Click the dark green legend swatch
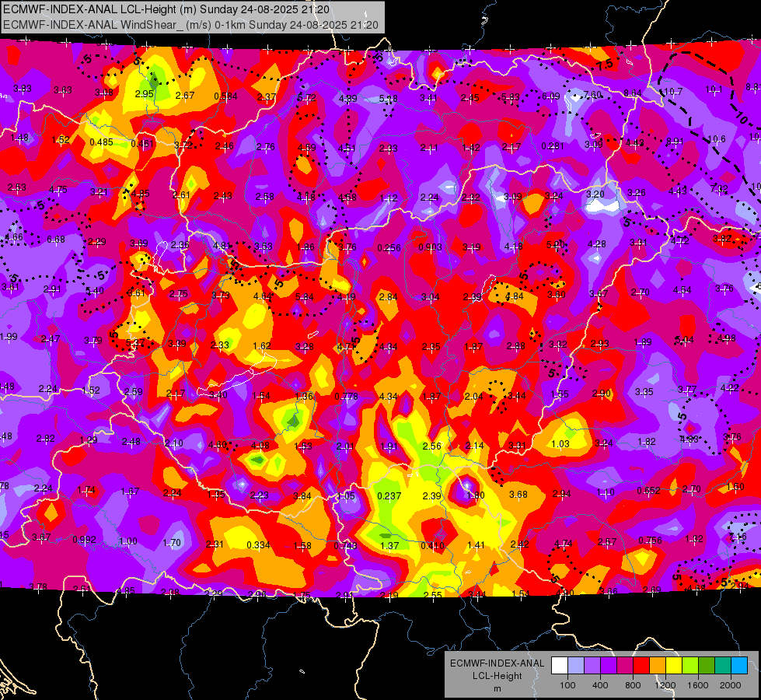 coord(707,666)
